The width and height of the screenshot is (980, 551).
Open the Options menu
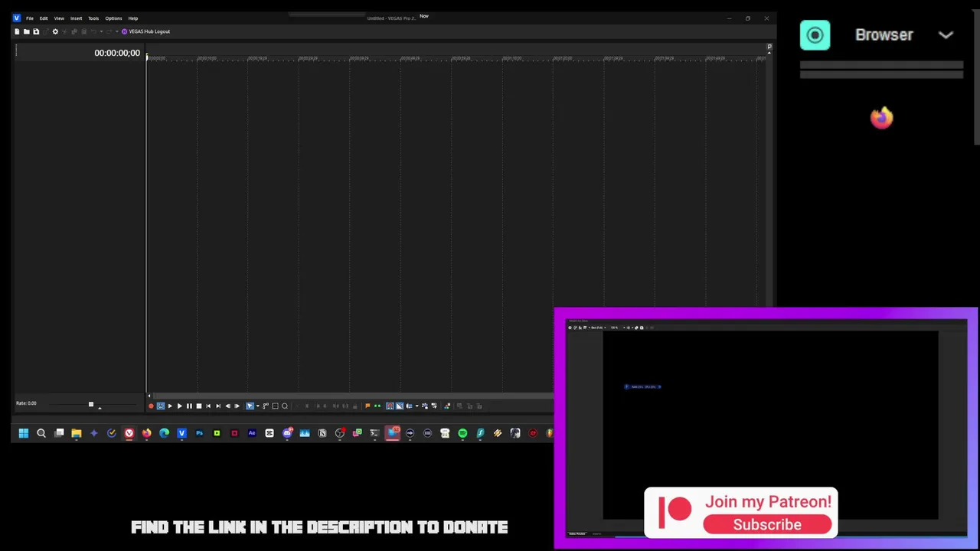tap(113, 18)
